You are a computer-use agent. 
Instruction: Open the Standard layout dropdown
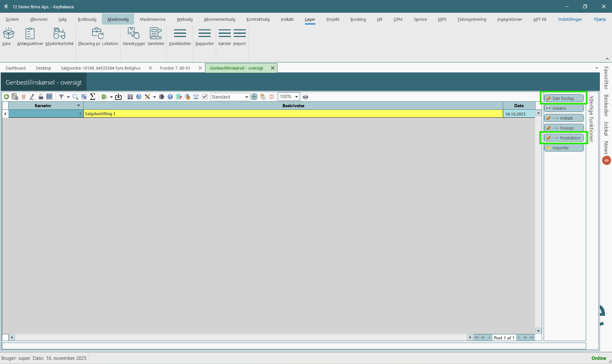(x=246, y=97)
